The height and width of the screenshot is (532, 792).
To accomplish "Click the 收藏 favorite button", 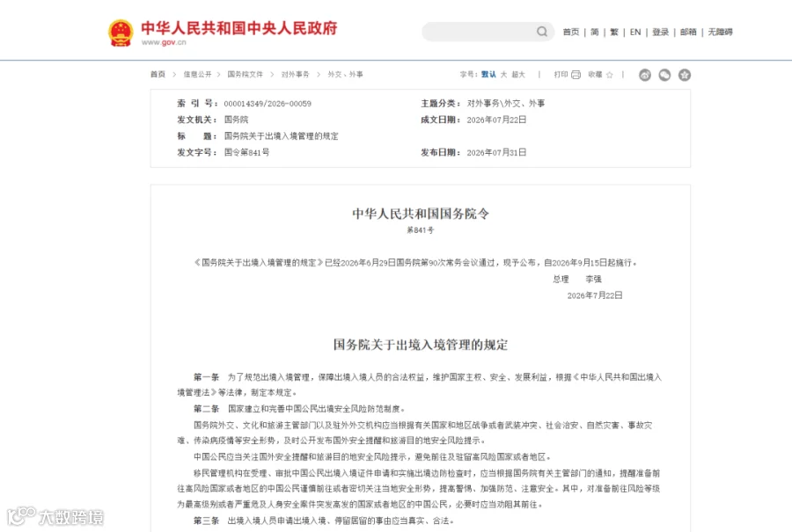I will [595, 74].
